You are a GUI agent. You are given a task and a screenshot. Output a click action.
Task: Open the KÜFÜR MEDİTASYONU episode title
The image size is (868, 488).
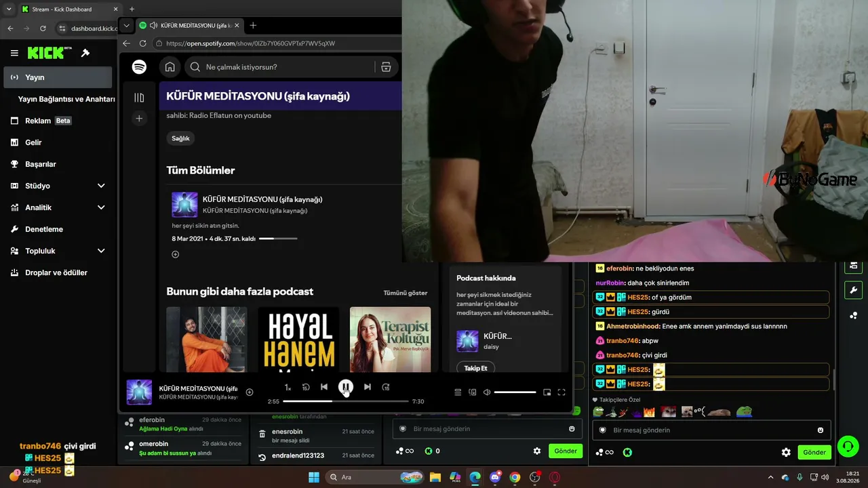coord(262,199)
